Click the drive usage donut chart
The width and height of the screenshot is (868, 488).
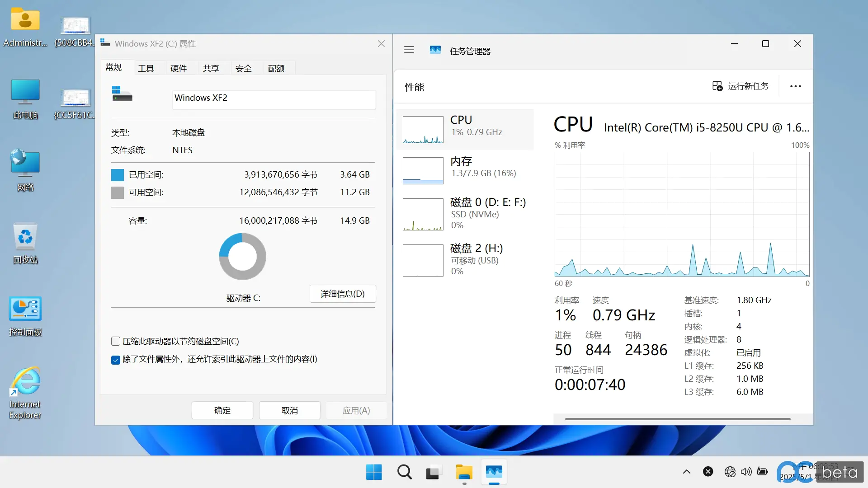click(x=243, y=256)
